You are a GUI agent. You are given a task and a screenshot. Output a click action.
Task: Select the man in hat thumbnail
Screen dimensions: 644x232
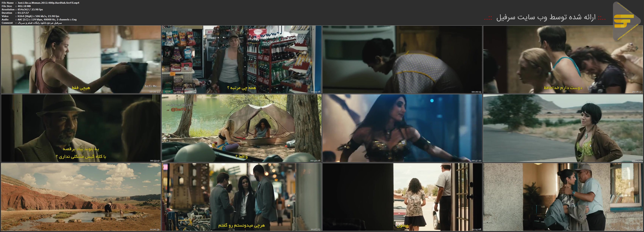tap(81, 128)
